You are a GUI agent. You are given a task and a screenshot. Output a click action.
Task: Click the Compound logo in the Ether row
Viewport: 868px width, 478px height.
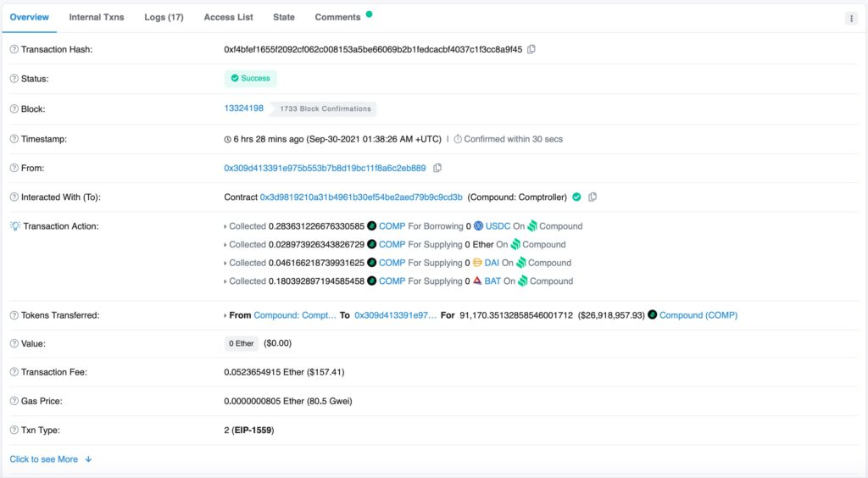(x=515, y=244)
